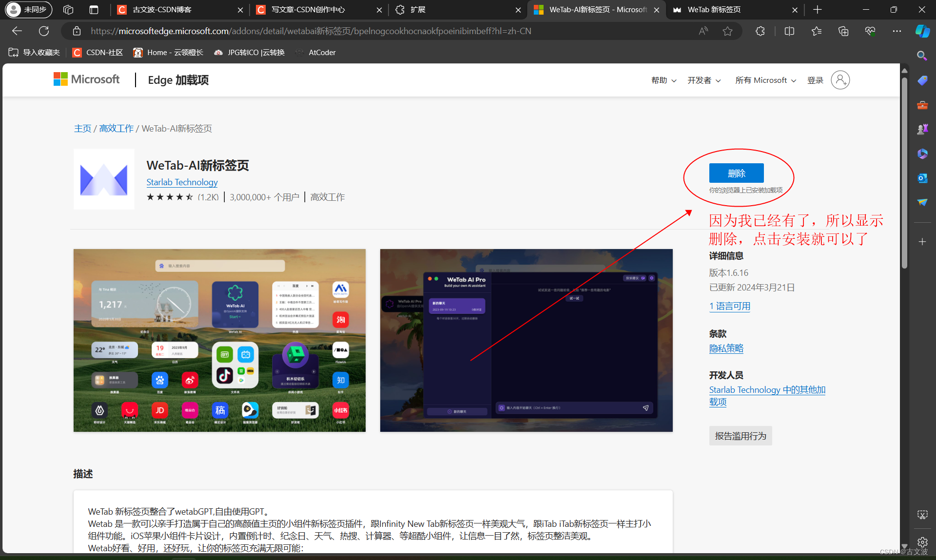Screen dimensions: 936x560
Task: Go to 主页 breadcrumb
Action: (82, 128)
